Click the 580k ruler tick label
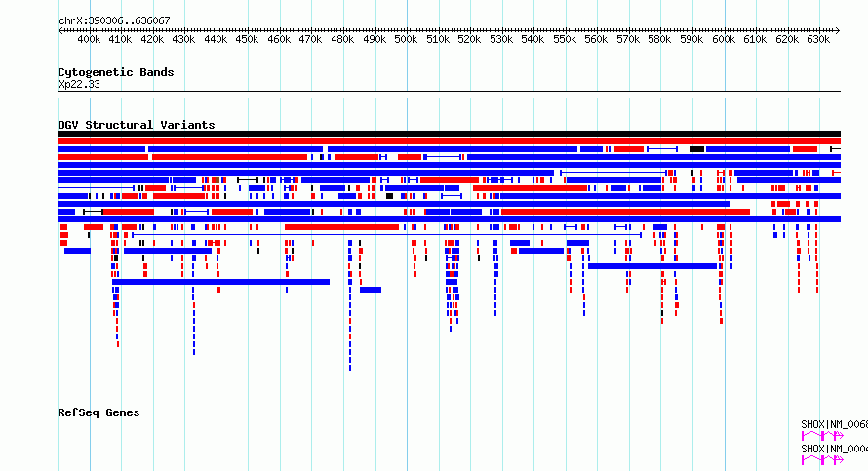The image size is (868, 471). click(x=660, y=40)
